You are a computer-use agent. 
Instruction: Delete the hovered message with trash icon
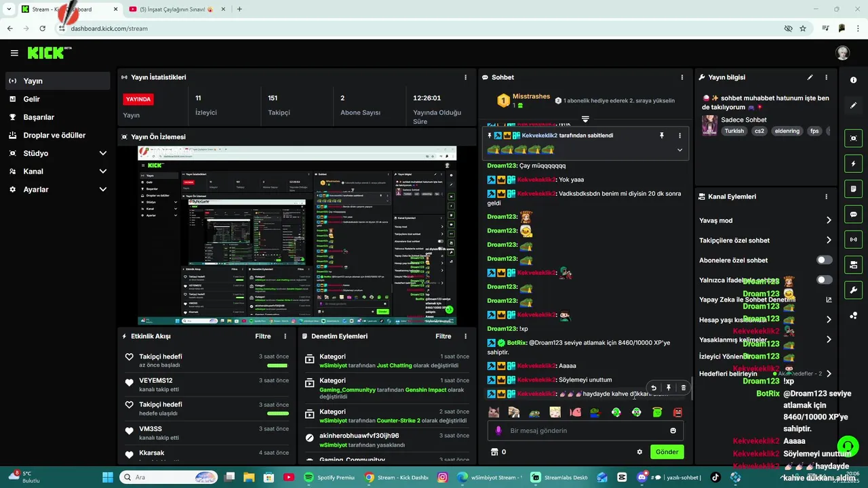tap(683, 388)
